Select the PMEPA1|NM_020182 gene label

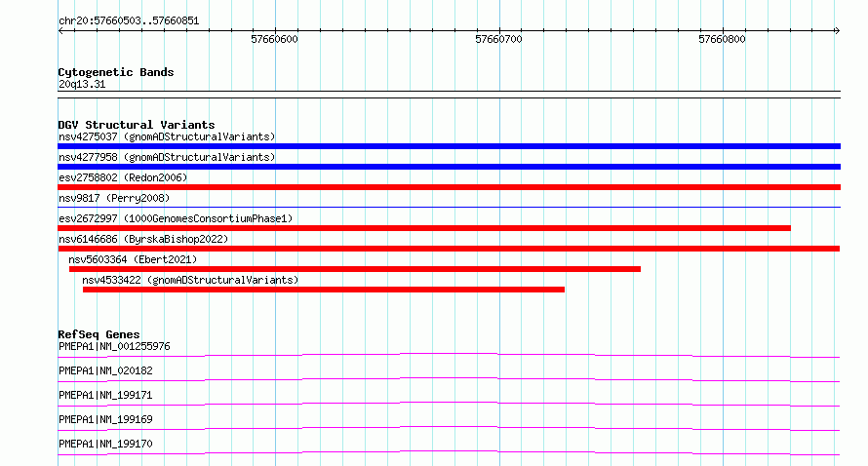coord(105,370)
